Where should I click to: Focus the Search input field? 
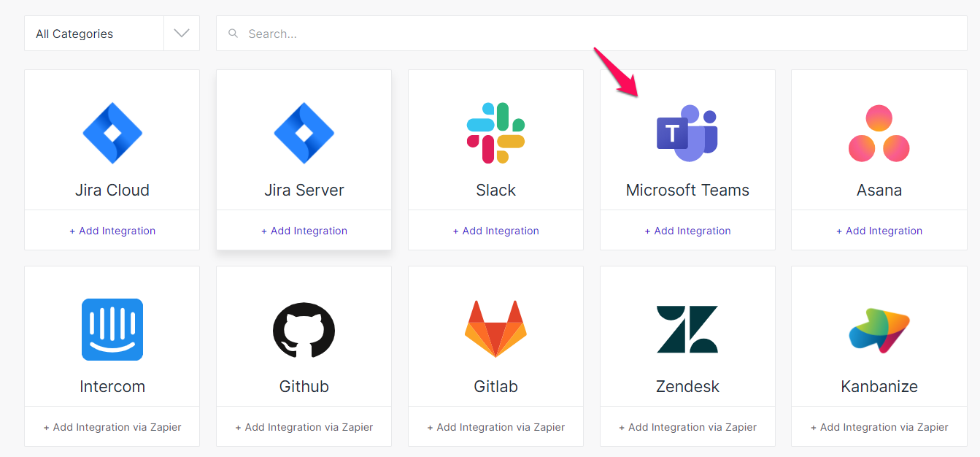[592, 34]
